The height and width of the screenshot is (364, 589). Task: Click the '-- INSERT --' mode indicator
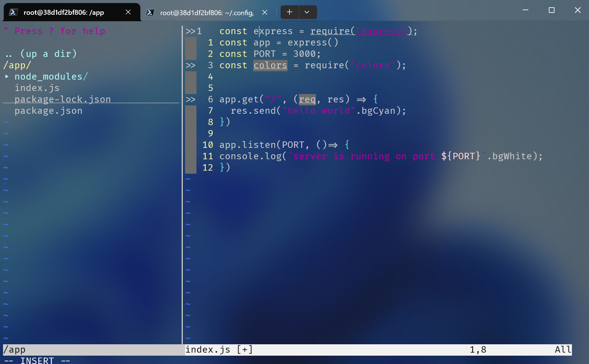point(37,360)
